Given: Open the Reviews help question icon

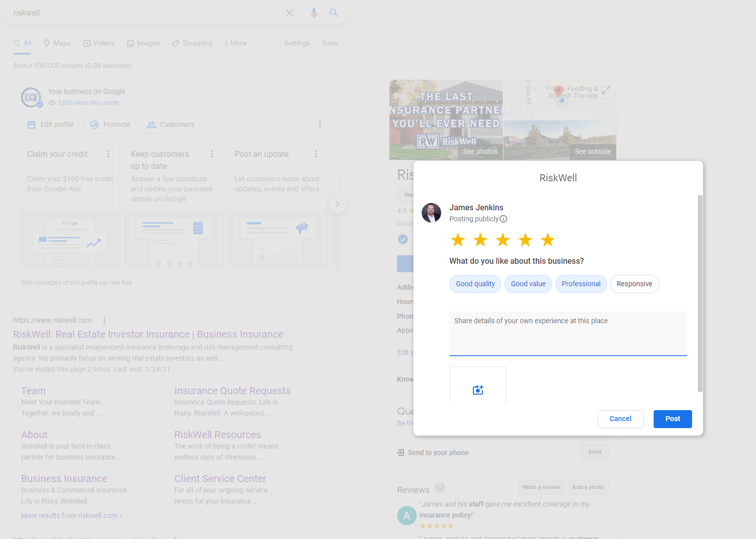Looking at the screenshot, I should [440, 487].
